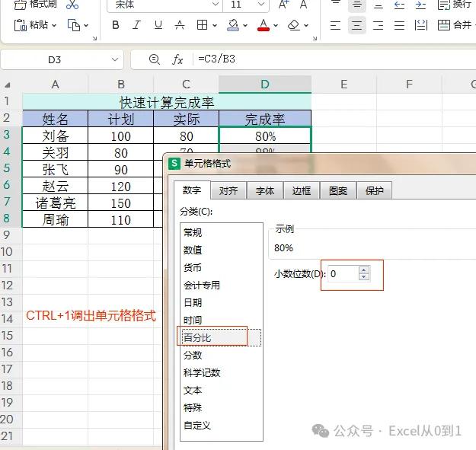Toggle Italic formatting

[x=136, y=25]
